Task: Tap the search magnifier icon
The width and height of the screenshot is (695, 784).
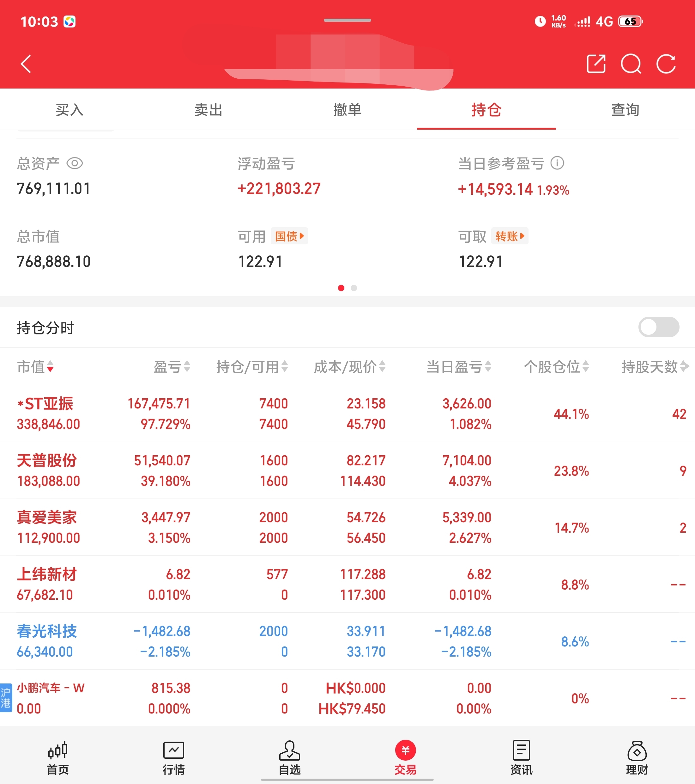Action: [x=631, y=64]
